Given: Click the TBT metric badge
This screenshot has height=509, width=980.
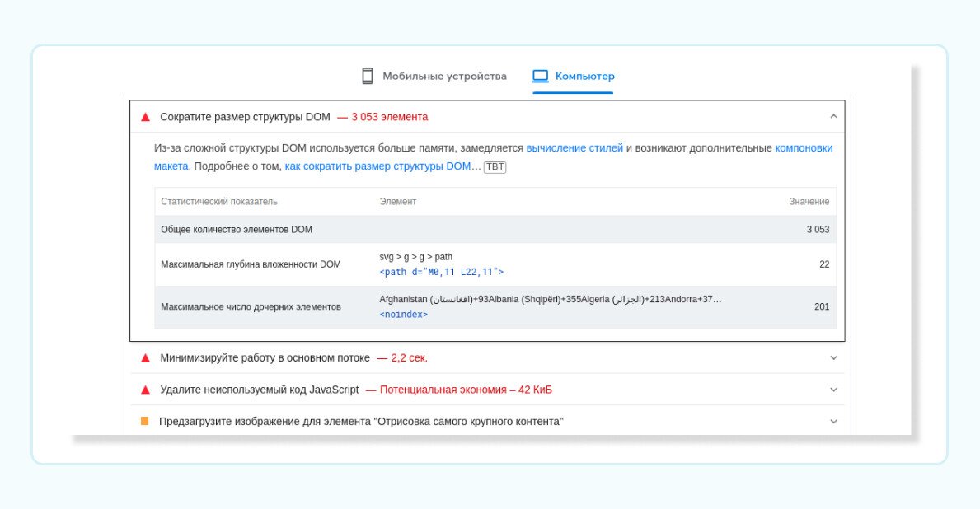Looking at the screenshot, I should [495, 166].
